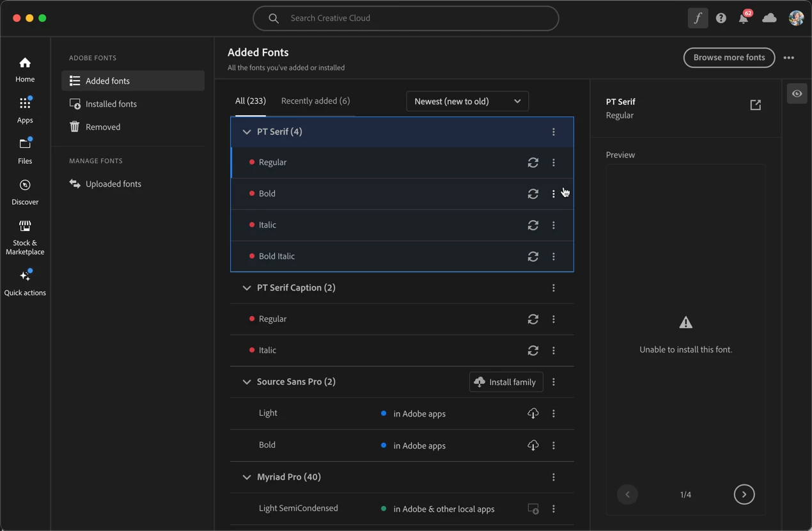812x531 pixels.
Task: Open Stock & Marketplace from sidebar
Action: 25,237
